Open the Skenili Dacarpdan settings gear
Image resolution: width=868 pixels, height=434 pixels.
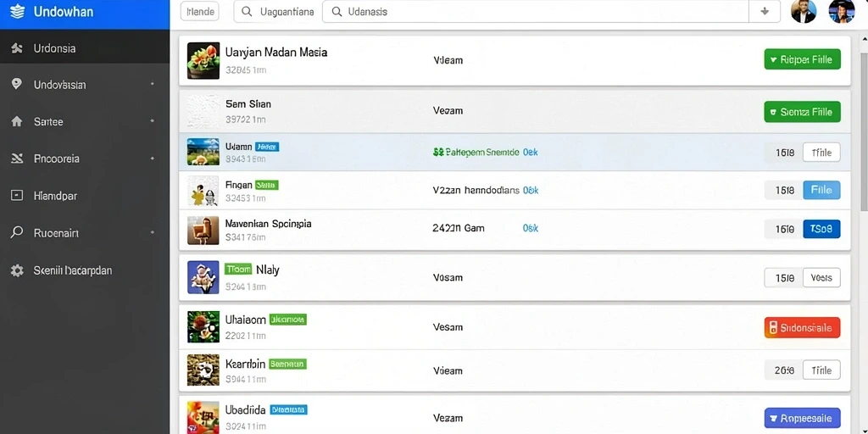[17, 270]
